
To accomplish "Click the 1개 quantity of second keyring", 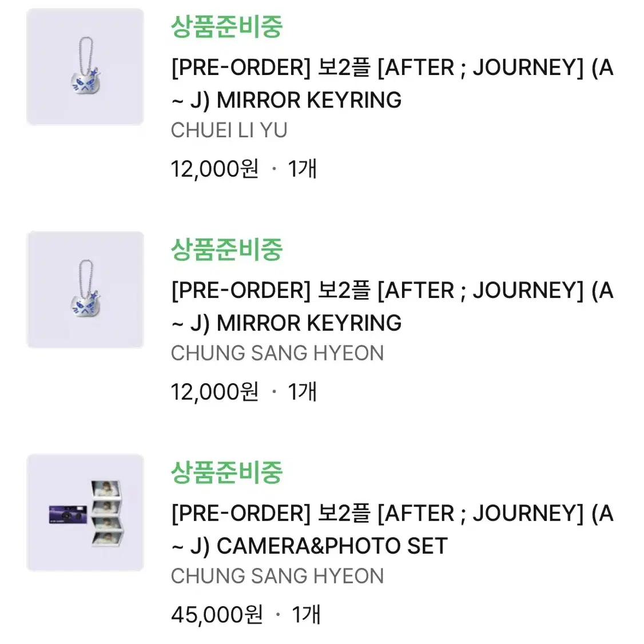I will 304,391.
